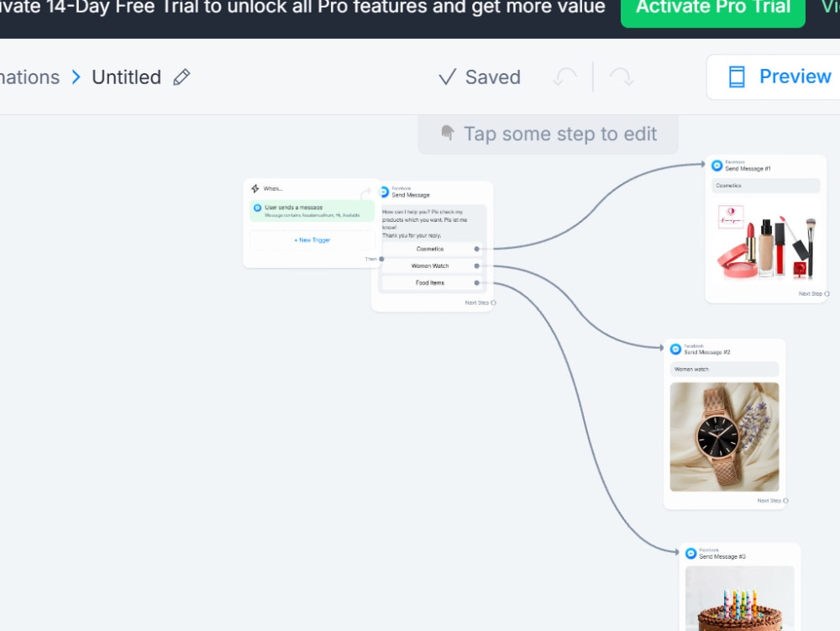Click the Cosmetics button in the Send Message block
840x631 pixels.
(x=430, y=249)
